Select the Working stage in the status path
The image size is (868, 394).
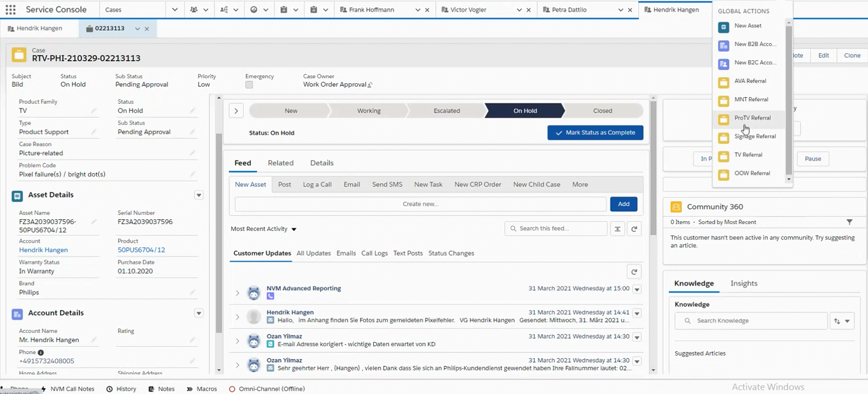pos(369,111)
